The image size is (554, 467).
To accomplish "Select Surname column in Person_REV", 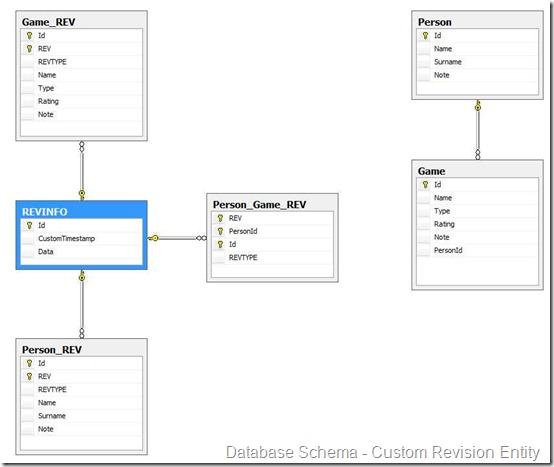I will (x=82, y=416).
